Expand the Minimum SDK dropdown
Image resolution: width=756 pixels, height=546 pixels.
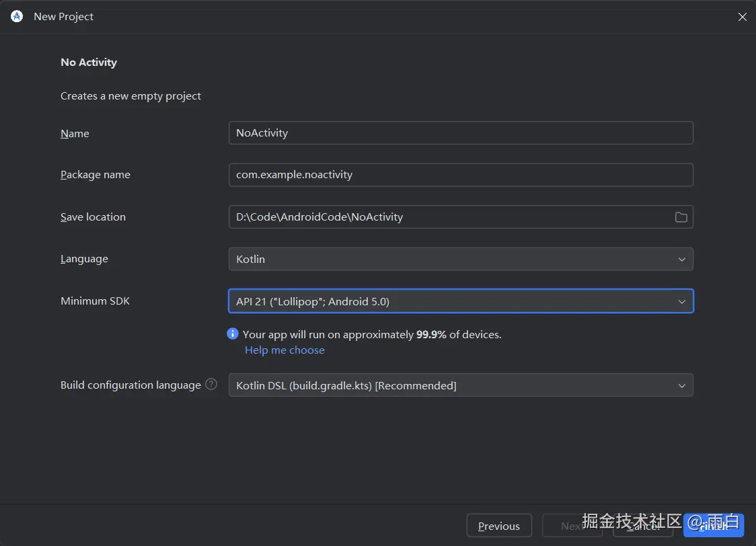[x=461, y=301]
